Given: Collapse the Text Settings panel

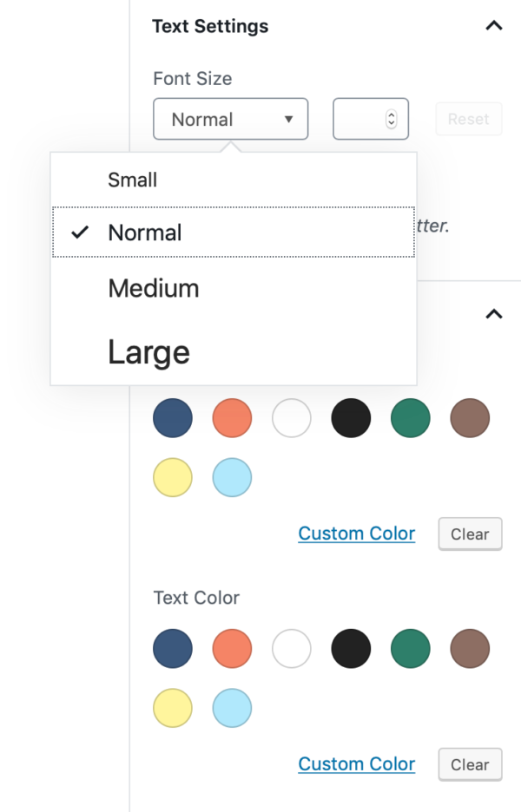Looking at the screenshot, I should point(494,26).
